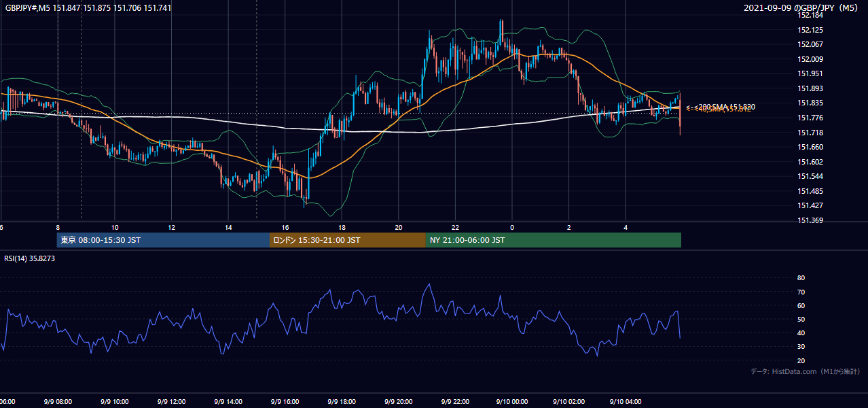
Task: Click the RSI(14) 35.8273 indicator label
Action: click(30, 258)
